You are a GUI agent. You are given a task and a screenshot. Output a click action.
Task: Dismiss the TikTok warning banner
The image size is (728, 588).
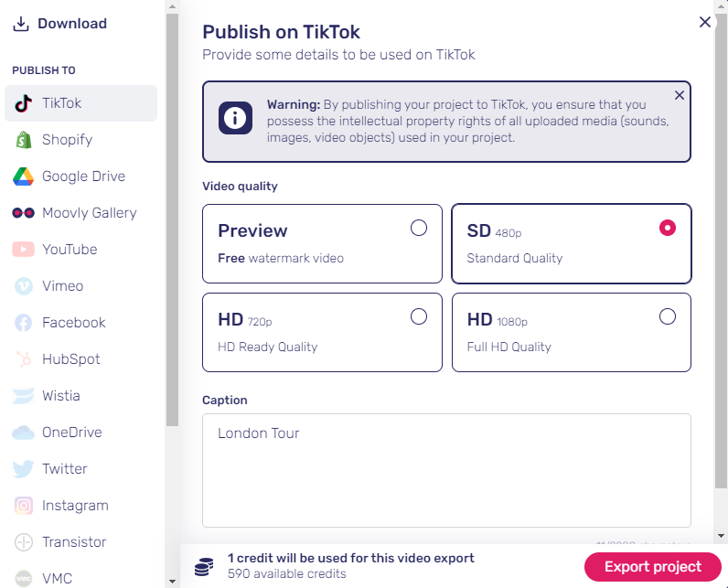tap(680, 95)
